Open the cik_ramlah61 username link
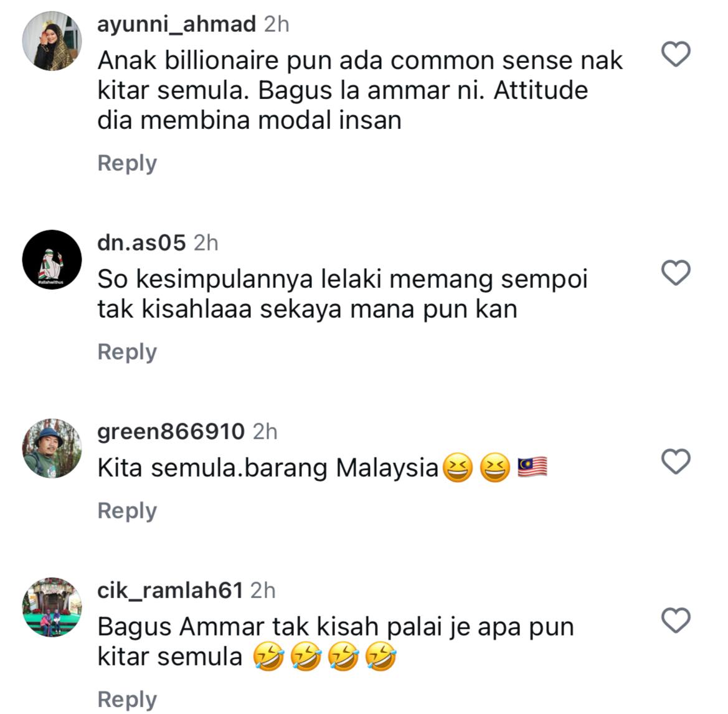This screenshot has height=714, width=728. click(170, 591)
